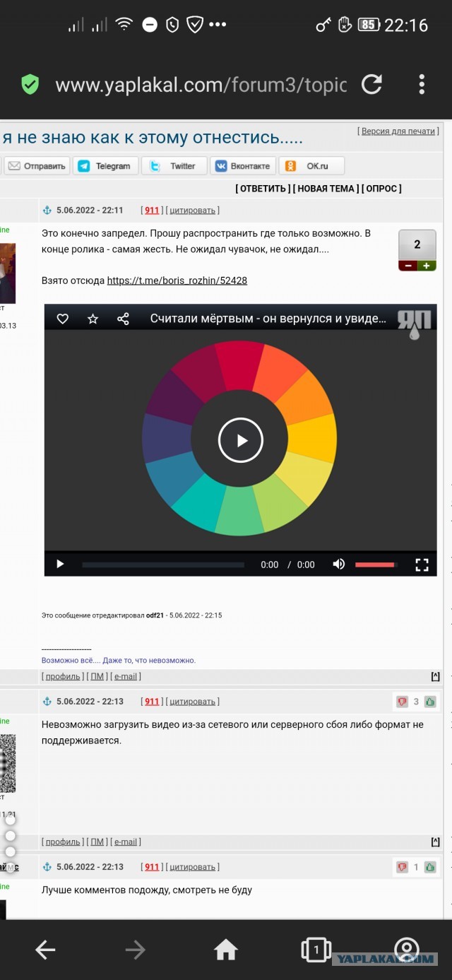Viewport: 452px width, 980px height.
Task: Adjust the red volume slider
Action: point(376,565)
